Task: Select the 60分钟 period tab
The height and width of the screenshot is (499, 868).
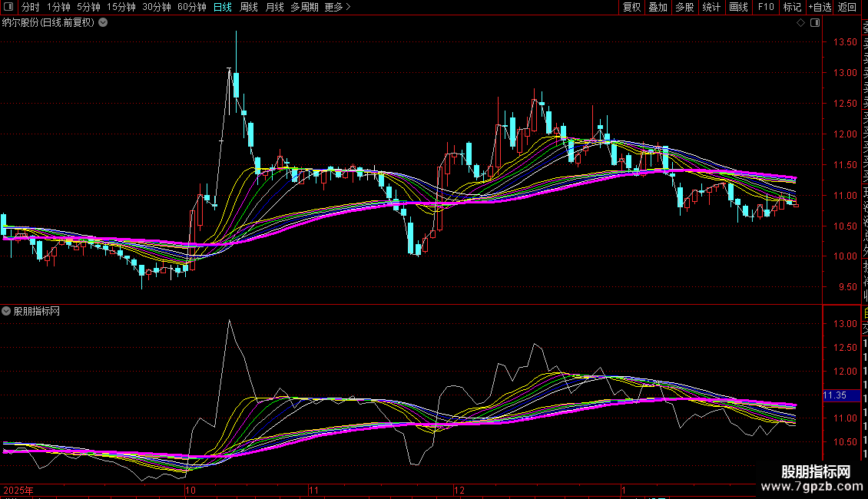Action: coord(191,8)
